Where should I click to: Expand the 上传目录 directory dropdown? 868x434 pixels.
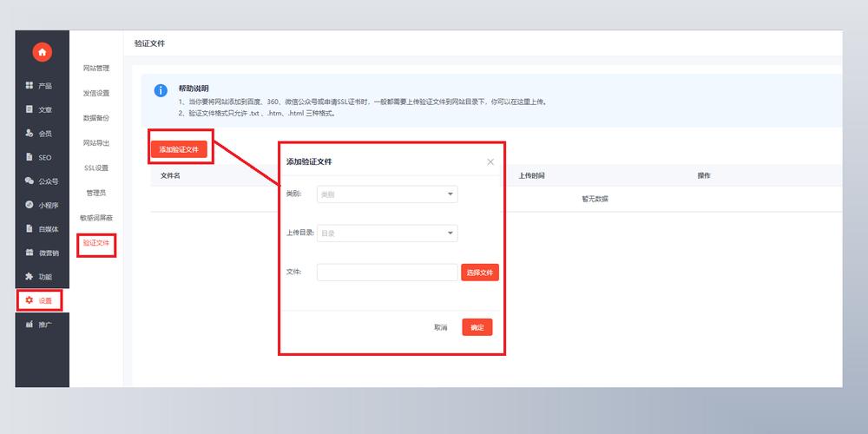387,233
